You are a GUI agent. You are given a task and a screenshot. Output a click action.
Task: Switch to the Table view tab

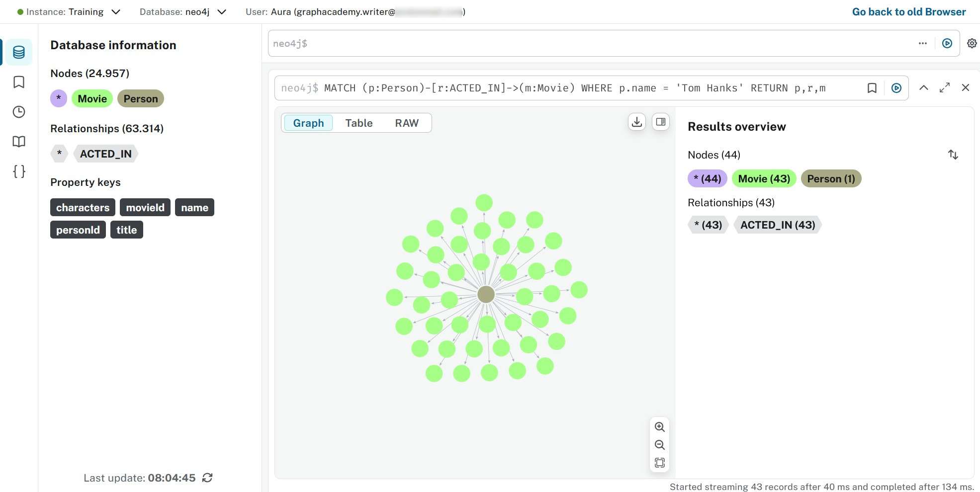(359, 123)
